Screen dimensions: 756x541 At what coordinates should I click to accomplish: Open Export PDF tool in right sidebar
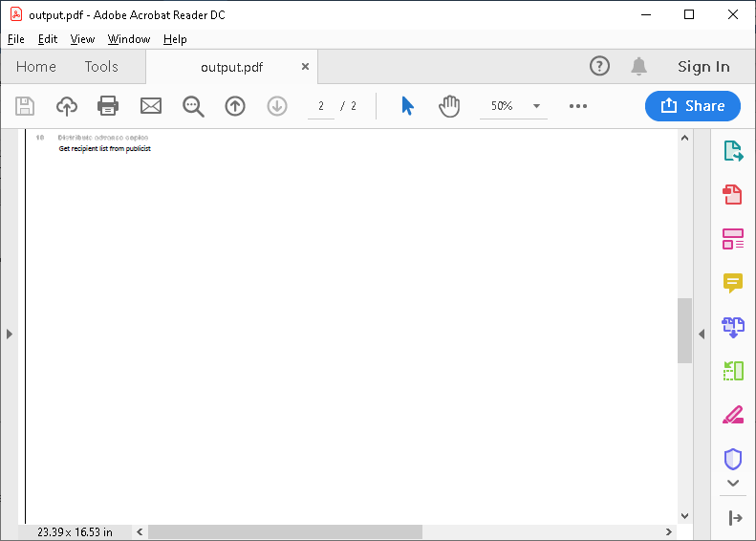point(733,151)
